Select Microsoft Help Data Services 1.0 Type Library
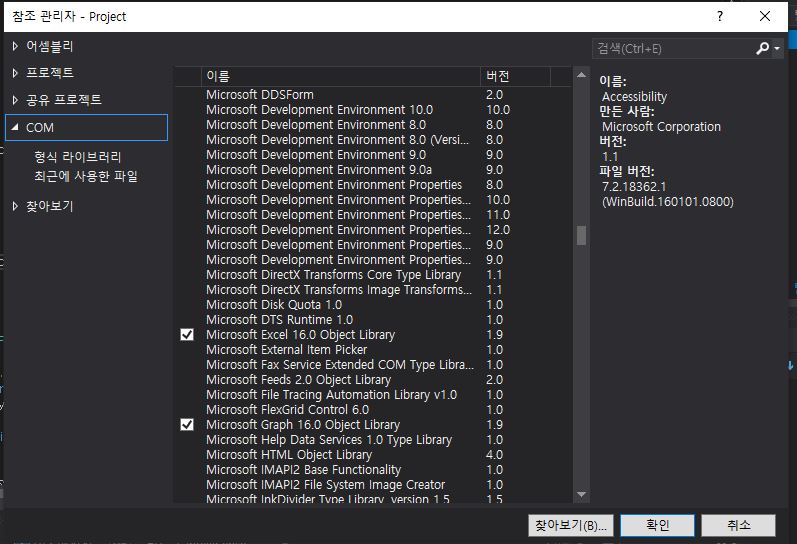This screenshot has width=797, height=544. (x=374, y=440)
